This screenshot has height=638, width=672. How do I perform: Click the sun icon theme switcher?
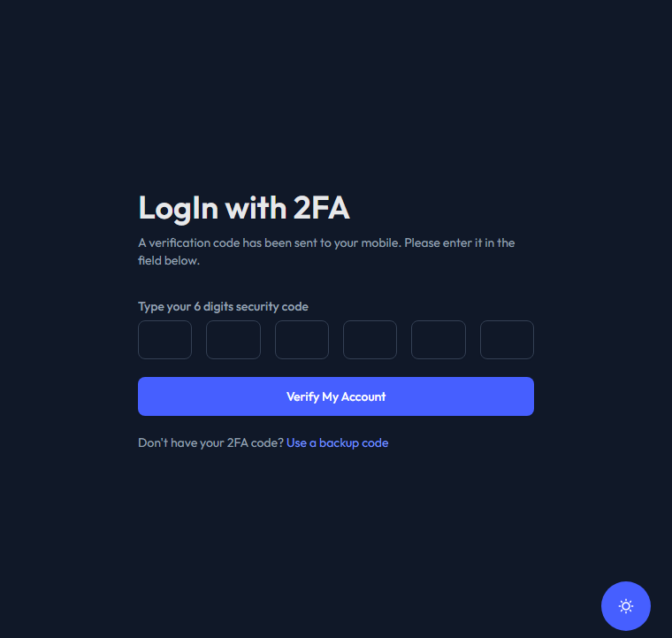click(626, 606)
